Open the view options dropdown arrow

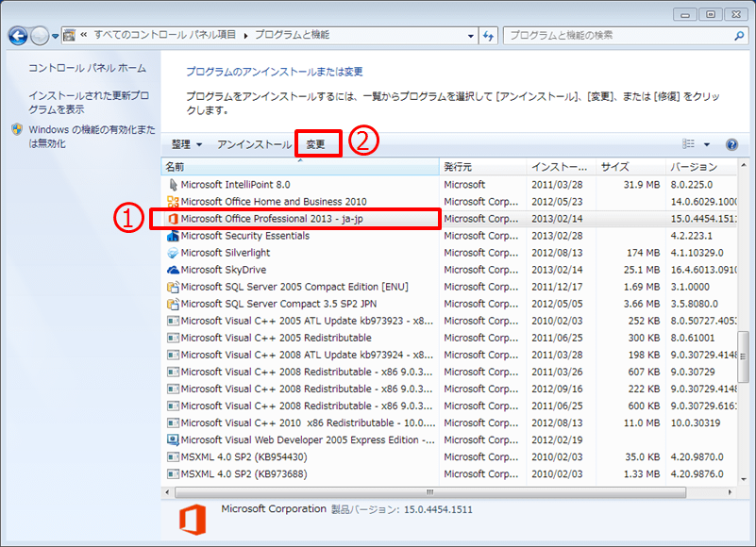(x=706, y=144)
